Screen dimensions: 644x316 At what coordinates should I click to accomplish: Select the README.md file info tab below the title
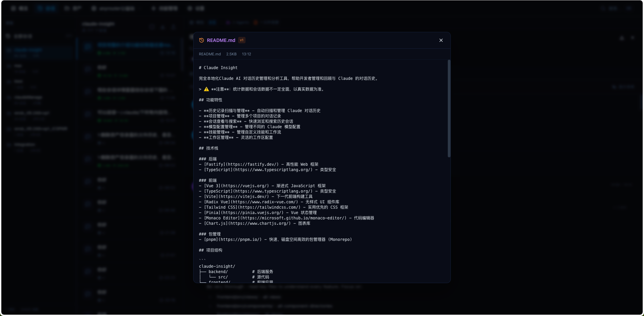210,54
